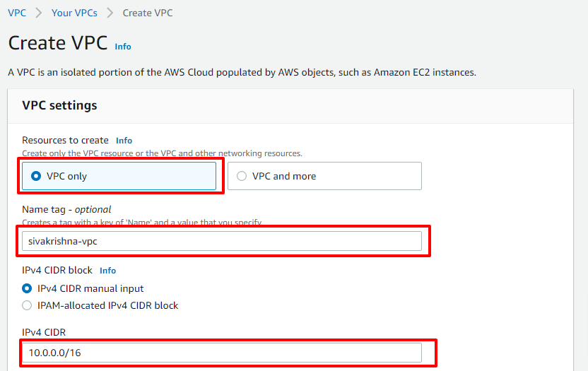The image size is (588, 371).
Task: Select IPv4 CIDR manual input radio
Action: [27, 288]
